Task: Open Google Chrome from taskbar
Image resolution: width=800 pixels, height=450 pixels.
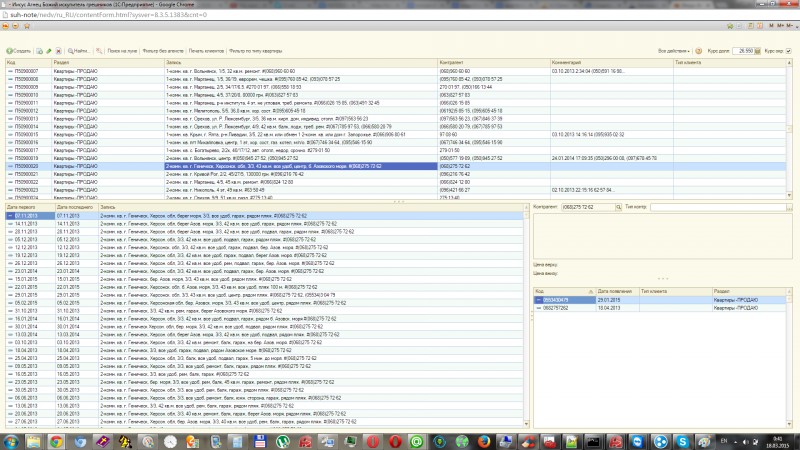Action: click(56, 441)
